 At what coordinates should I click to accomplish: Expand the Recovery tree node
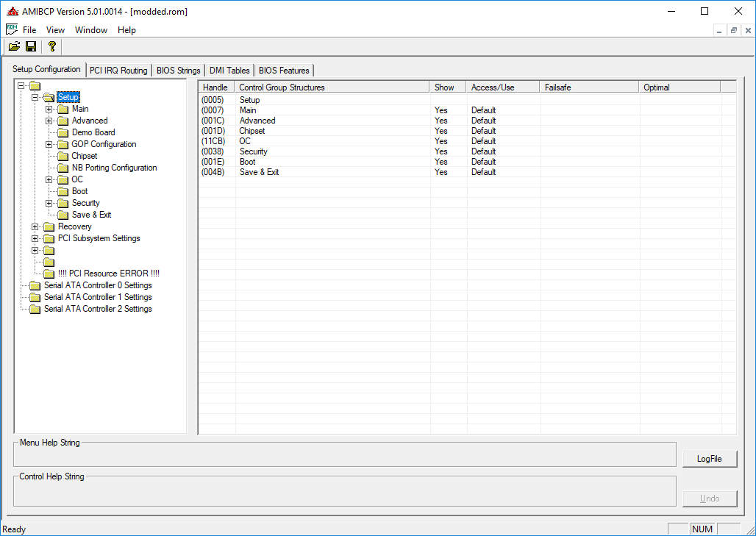(35, 226)
